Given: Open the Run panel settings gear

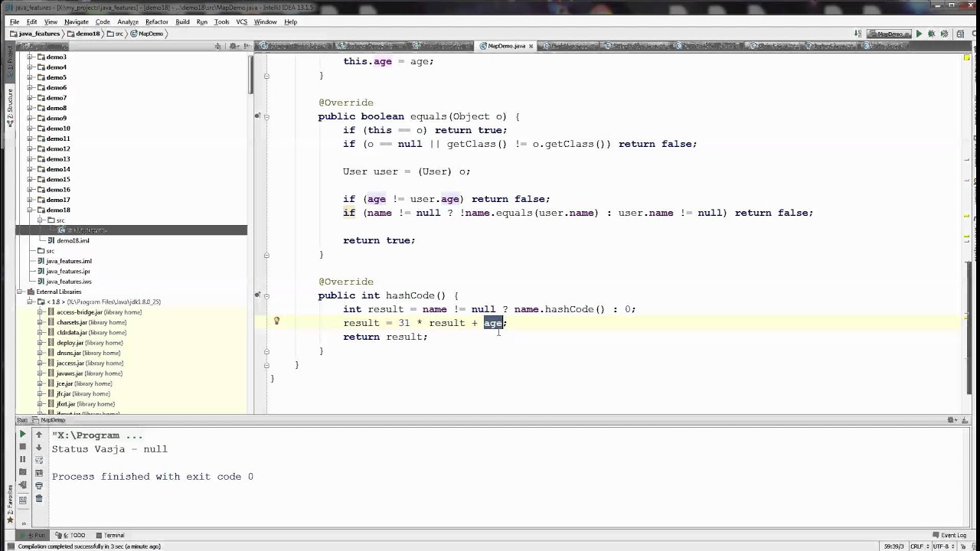Looking at the screenshot, I should pyautogui.click(x=952, y=420).
